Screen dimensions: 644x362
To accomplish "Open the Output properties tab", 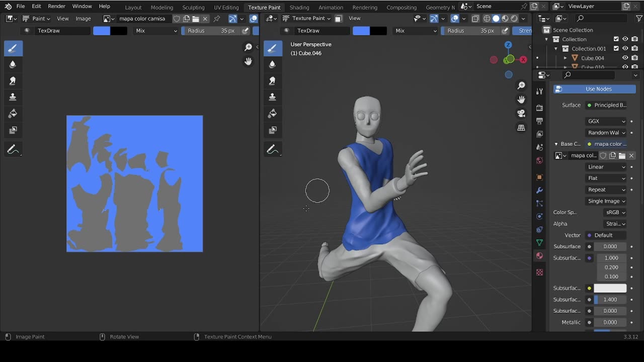I will (539, 121).
